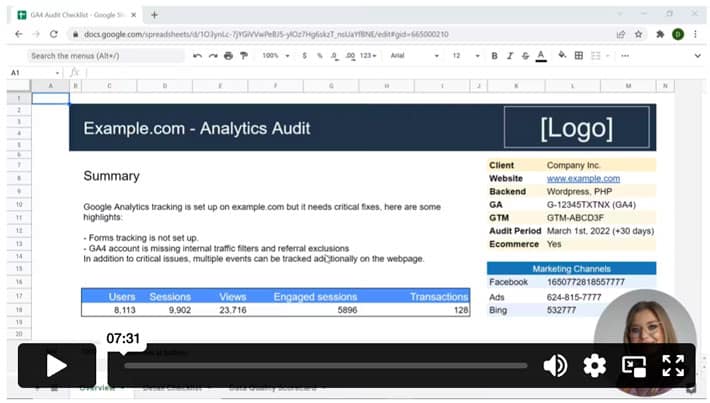Screen dimensions: 710x403
Task: Collapse the toolbar with chevron
Action: pyautogui.click(x=697, y=56)
